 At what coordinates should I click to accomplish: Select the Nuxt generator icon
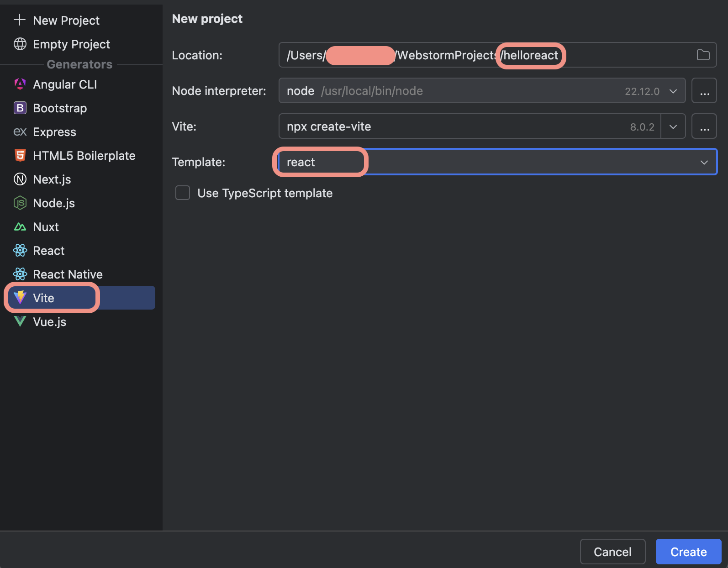pyautogui.click(x=20, y=226)
